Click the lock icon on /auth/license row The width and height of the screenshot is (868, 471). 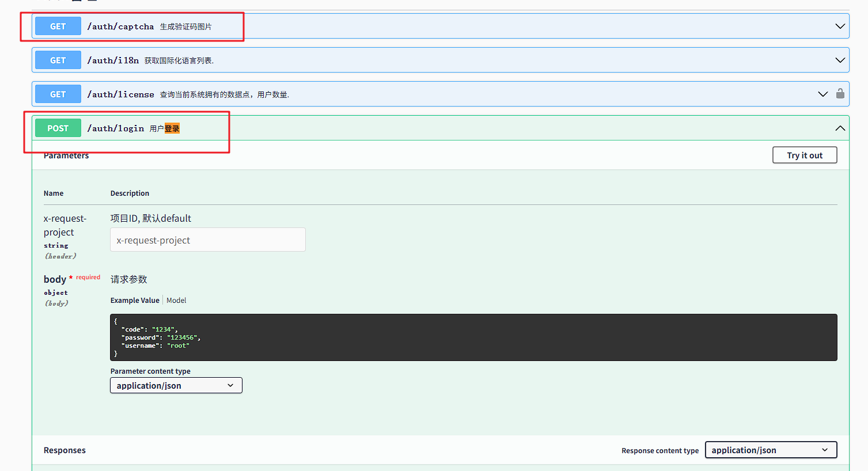[840, 94]
